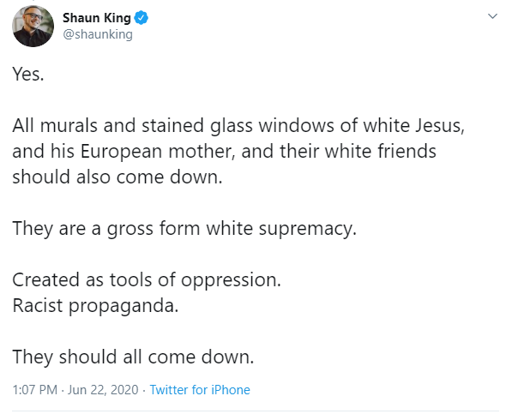Screen dimensions: 512x420
Task: Select the line starting 'All murals and stained'
Action: point(238,126)
